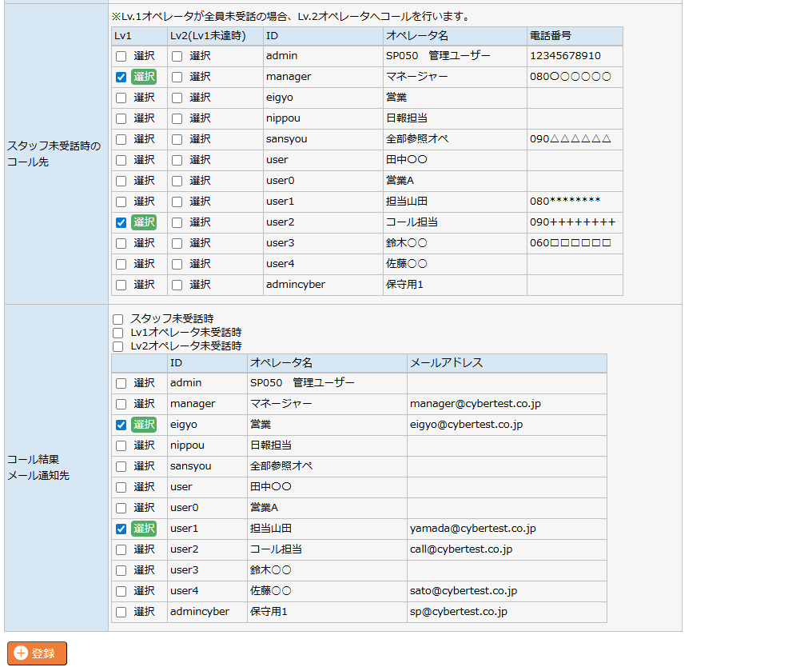Check mail notification checkbox for admin
Screen dimensions: 812x667
(x=121, y=384)
